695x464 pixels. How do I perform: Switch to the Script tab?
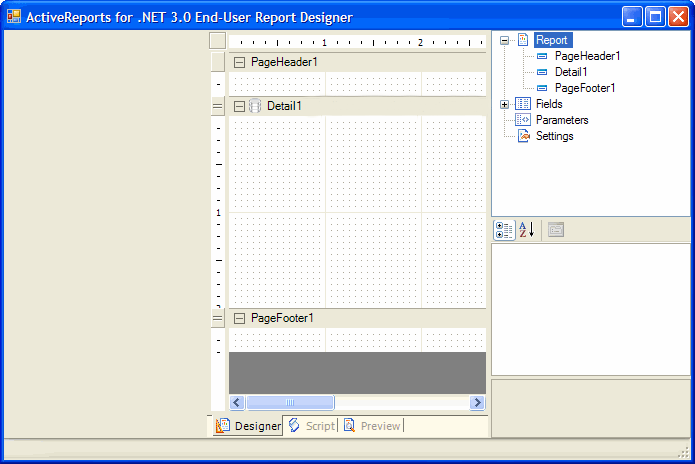coord(311,426)
